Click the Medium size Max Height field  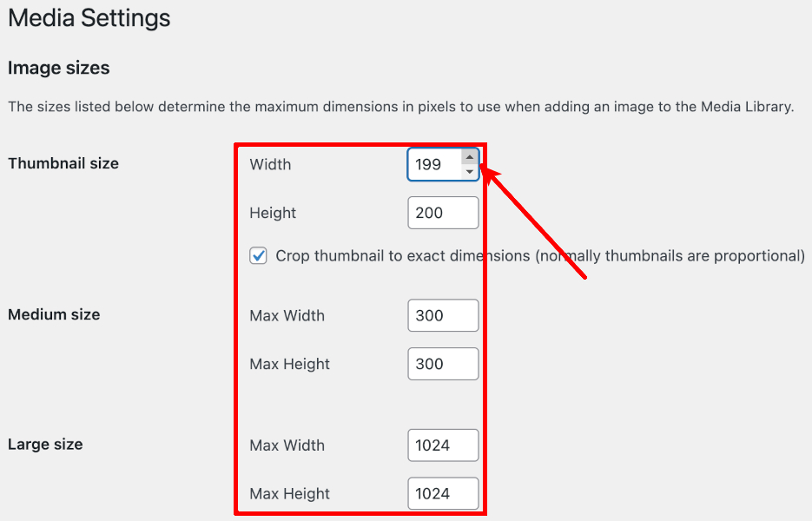coord(443,364)
